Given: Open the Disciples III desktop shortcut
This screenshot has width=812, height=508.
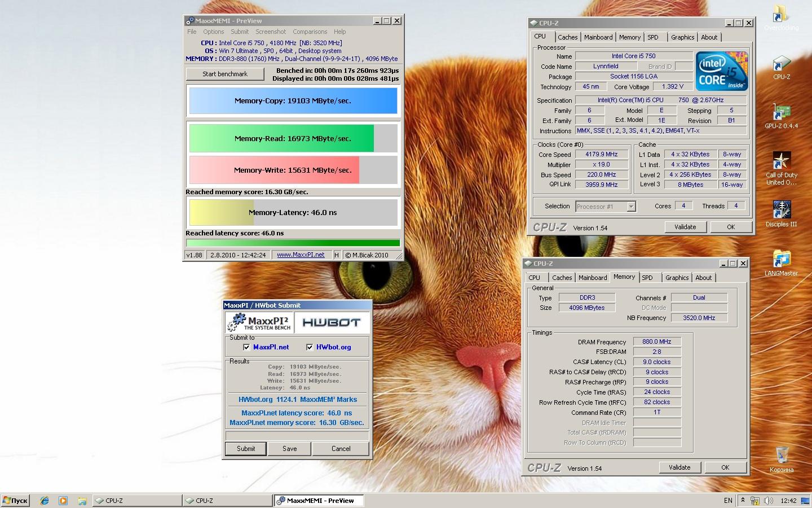Looking at the screenshot, I should pyautogui.click(x=782, y=214).
